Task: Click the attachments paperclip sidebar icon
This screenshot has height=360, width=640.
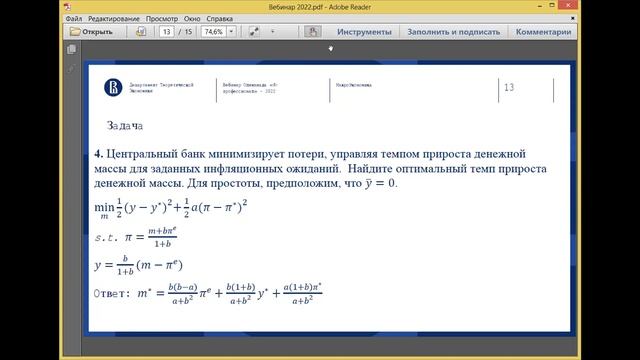Action: 71,68
